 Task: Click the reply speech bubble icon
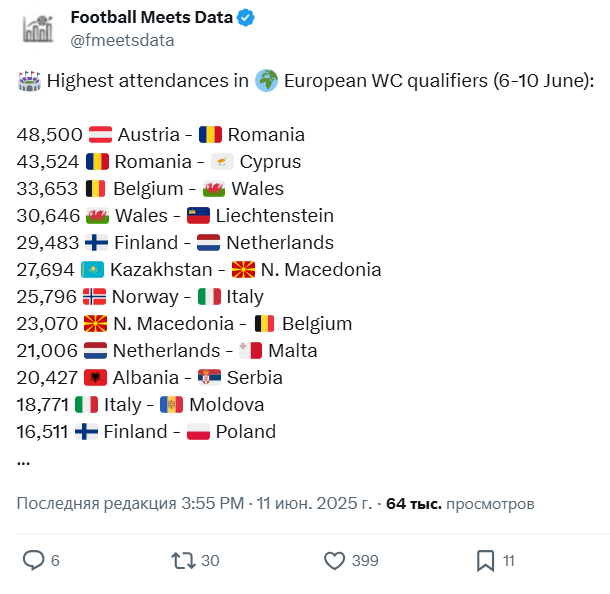point(33,561)
